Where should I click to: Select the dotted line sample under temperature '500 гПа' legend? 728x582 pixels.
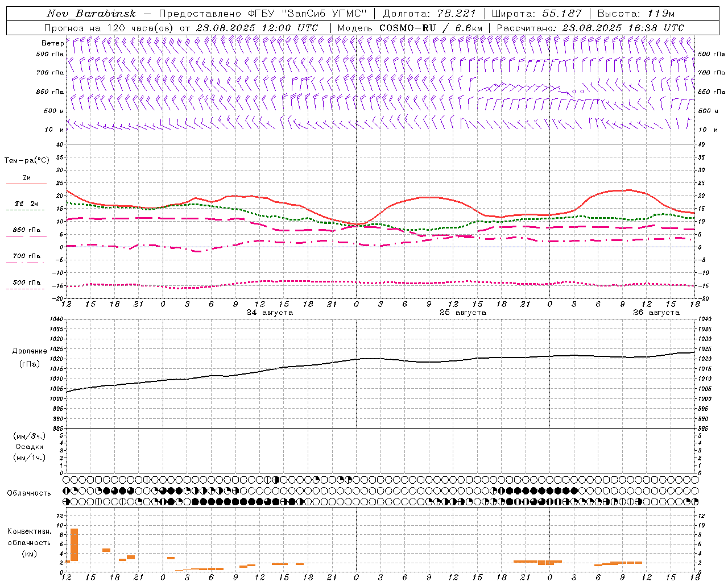pyautogui.click(x=26, y=289)
